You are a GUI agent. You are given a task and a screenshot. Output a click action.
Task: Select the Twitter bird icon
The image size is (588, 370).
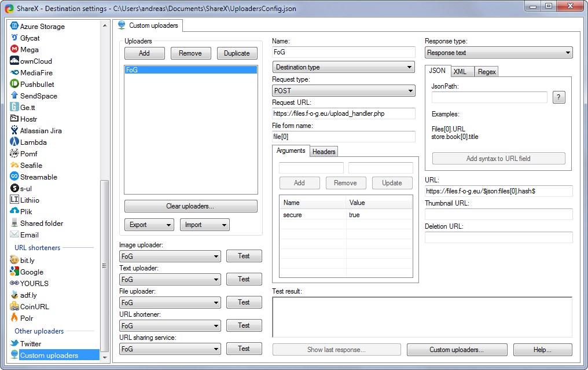(14, 343)
